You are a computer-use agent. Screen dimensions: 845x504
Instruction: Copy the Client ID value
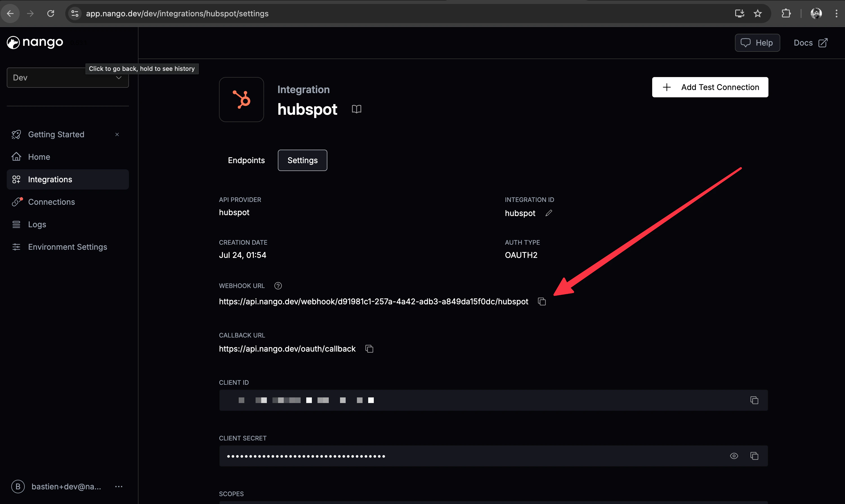754,400
